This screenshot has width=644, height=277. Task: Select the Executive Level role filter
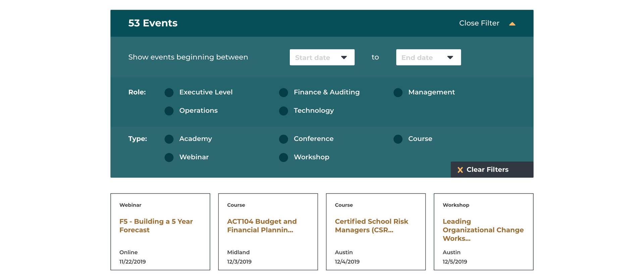click(x=169, y=93)
